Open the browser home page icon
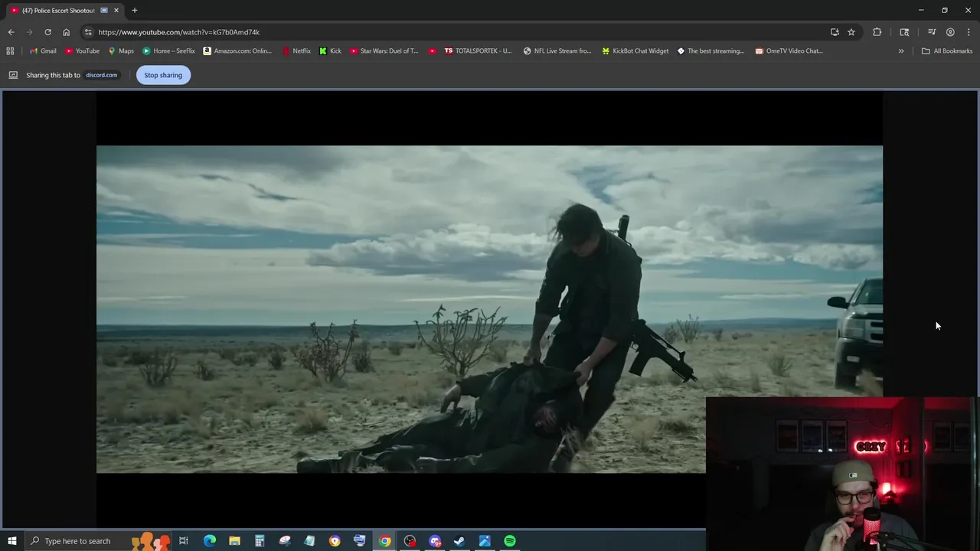This screenshot has width=980, height=551. (66, 32)
